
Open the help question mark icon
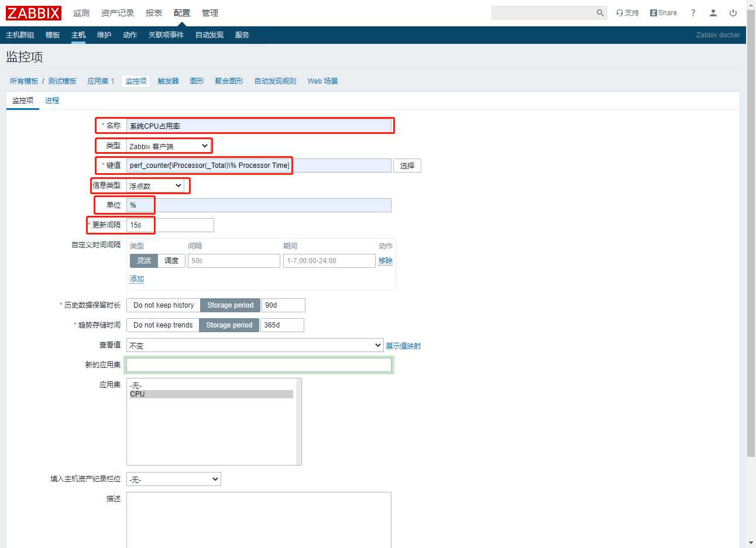[693, 13]
